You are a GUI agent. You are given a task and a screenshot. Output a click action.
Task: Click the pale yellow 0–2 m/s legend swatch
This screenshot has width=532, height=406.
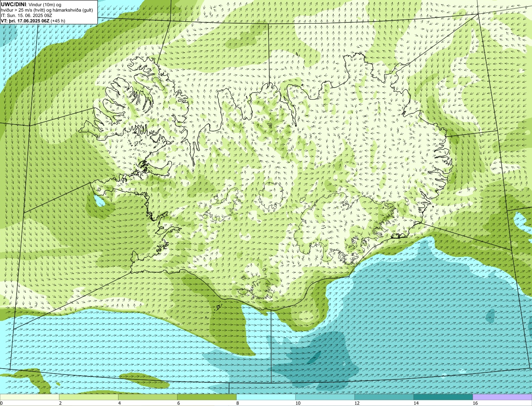[30, 397]
